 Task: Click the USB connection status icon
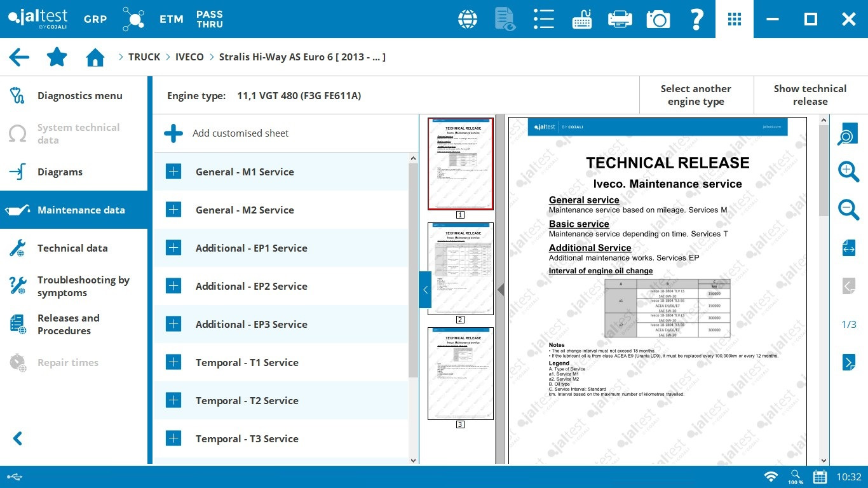tap(15, 477)
